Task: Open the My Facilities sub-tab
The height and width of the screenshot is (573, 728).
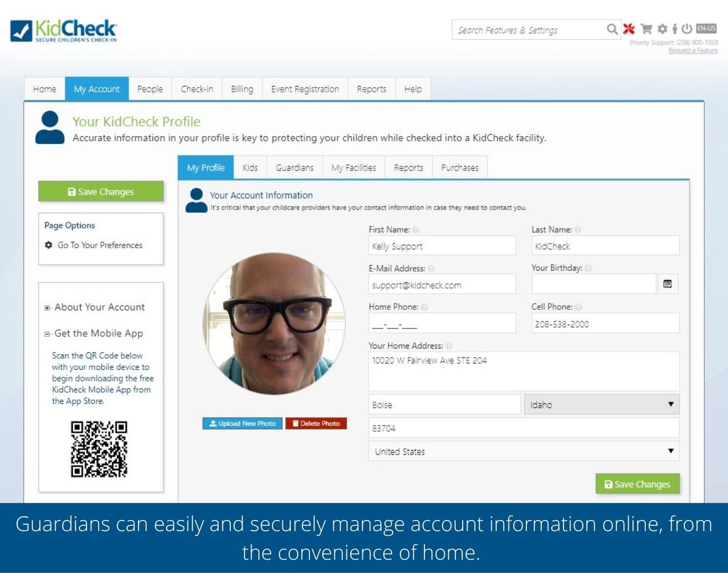Action: tap(354, 168)
